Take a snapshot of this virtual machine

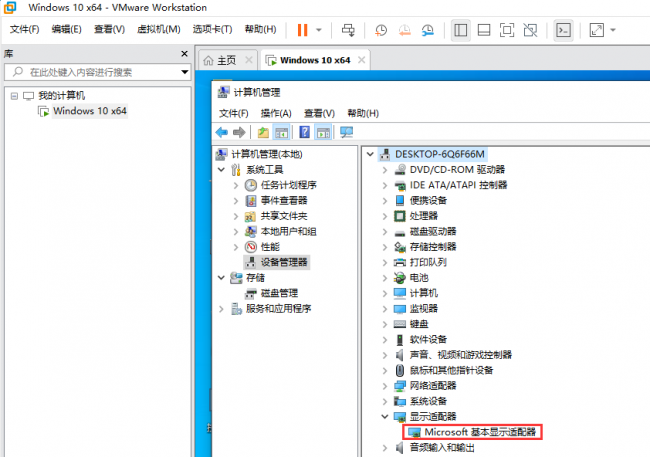[x=381, y=30]
